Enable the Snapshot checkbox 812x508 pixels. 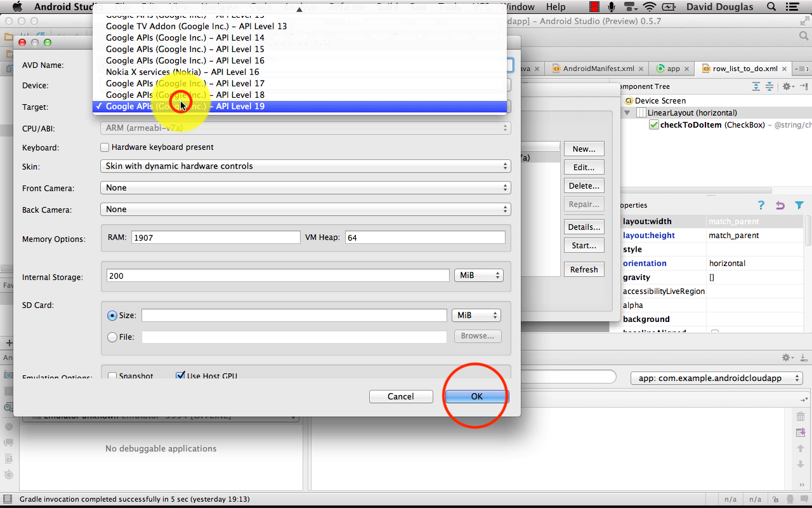[112, 376]
